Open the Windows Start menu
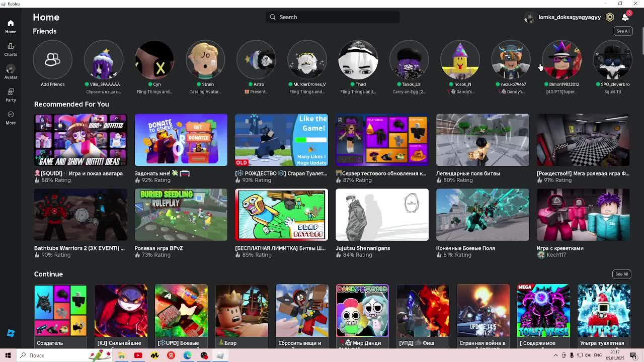Image resolution: width=644 pixels, height=362 pixels. point(8,355)
